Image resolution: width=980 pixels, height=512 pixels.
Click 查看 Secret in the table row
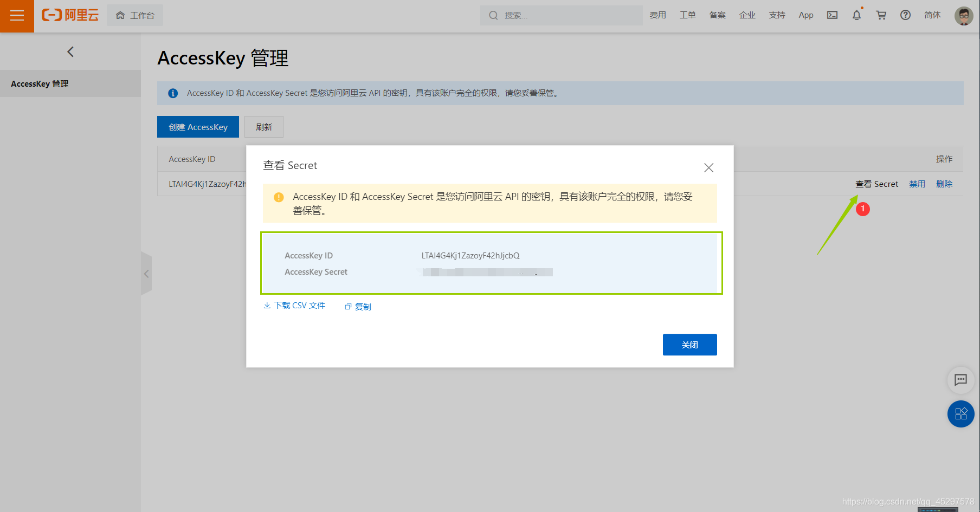pyautogui.click(x=876, y=184)
